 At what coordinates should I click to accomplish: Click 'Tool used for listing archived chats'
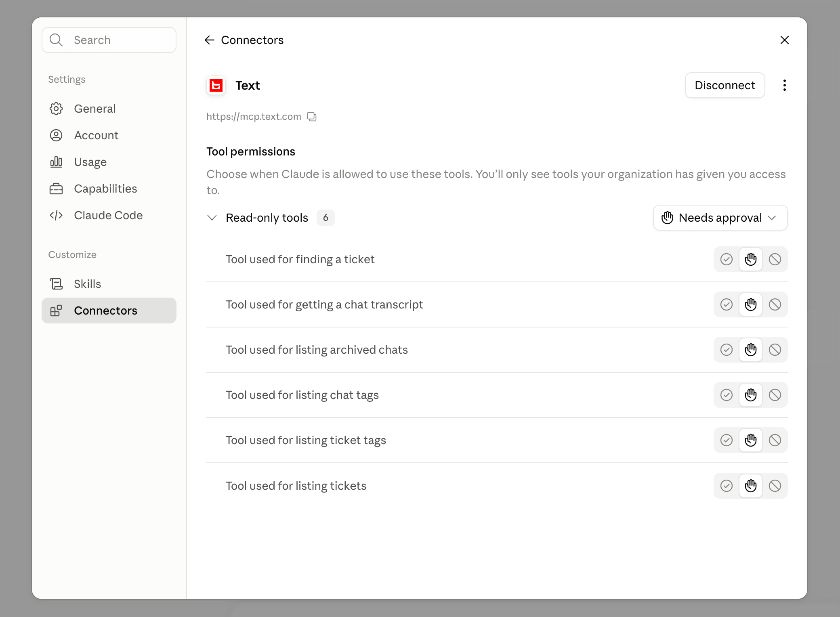click(x=317, y=350)
